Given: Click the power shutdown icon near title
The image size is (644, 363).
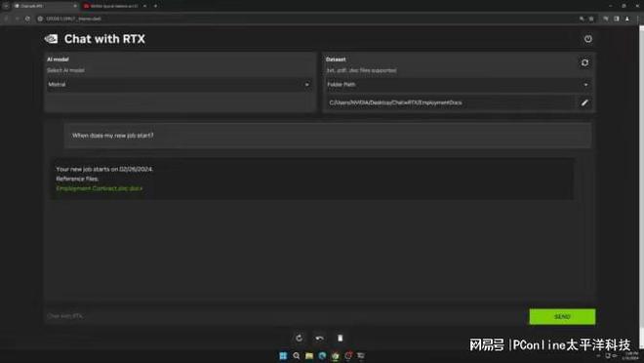Looking at the screenshot, I should pos(587,39).
